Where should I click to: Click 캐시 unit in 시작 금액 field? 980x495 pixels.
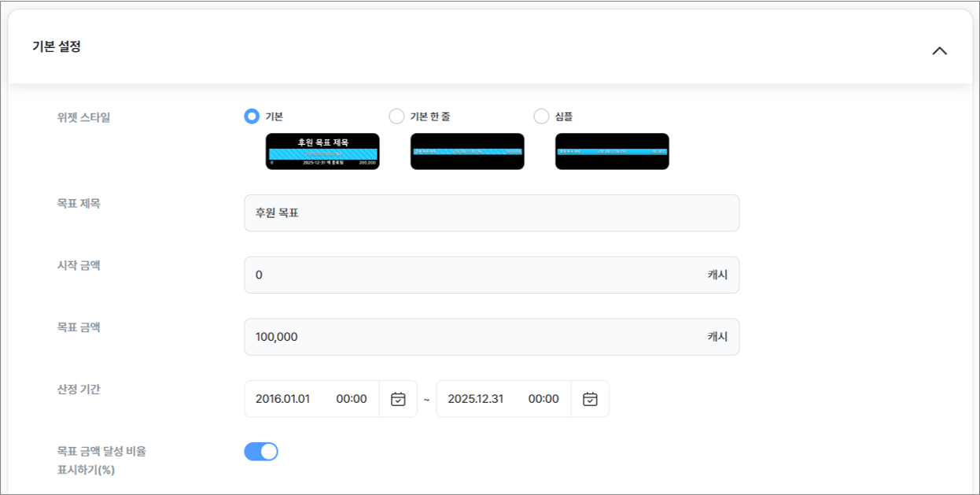tap(717, 275)
